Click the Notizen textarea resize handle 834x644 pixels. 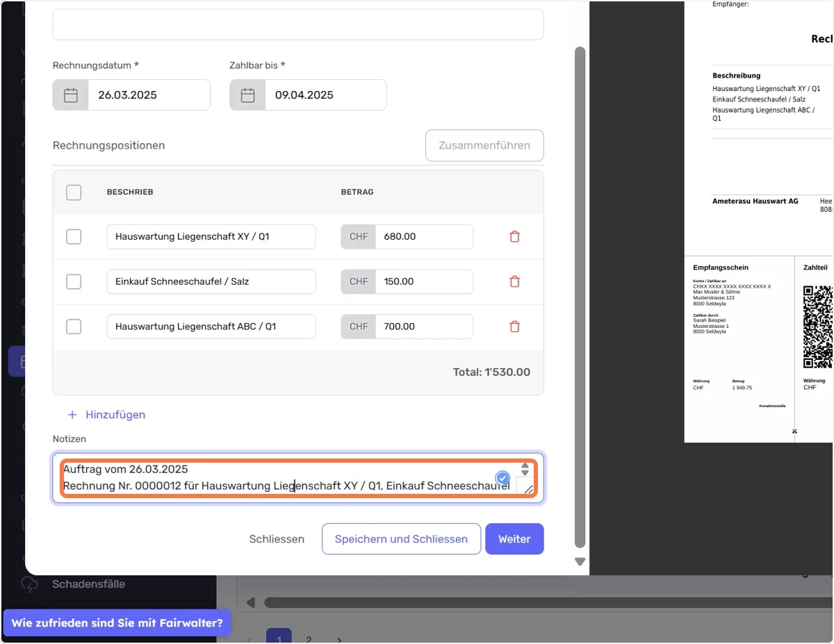click(528, 488)
